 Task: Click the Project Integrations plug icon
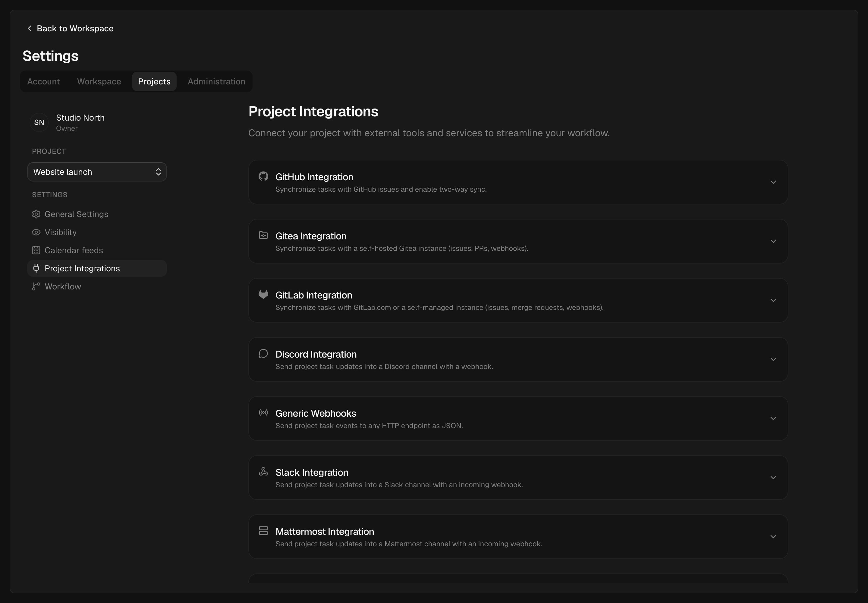click(x=36, y=268)
